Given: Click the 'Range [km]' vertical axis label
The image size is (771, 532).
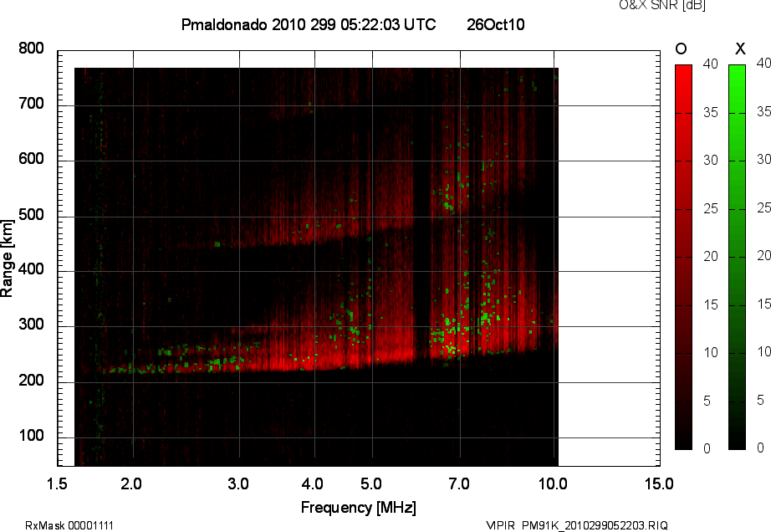Looking at the screenshot, I should click(x=7, y=258).
